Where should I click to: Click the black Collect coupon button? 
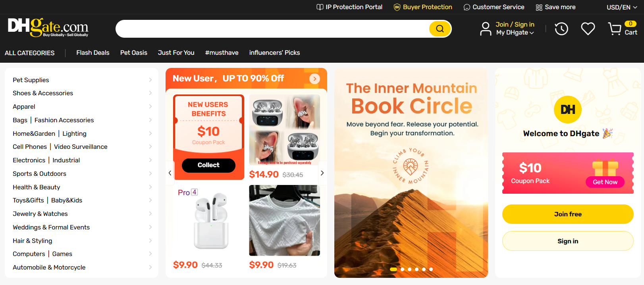pyautogui.click(x=208, y=165)
